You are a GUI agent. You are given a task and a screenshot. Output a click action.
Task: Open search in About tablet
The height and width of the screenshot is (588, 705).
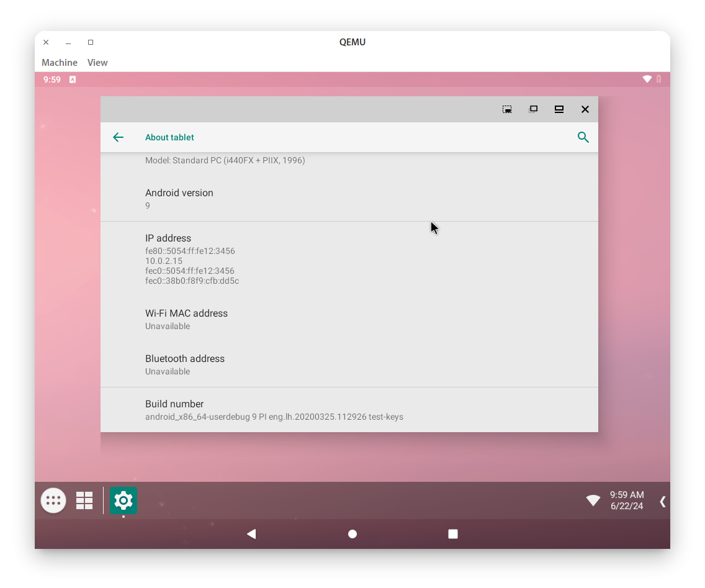(583, 137)
